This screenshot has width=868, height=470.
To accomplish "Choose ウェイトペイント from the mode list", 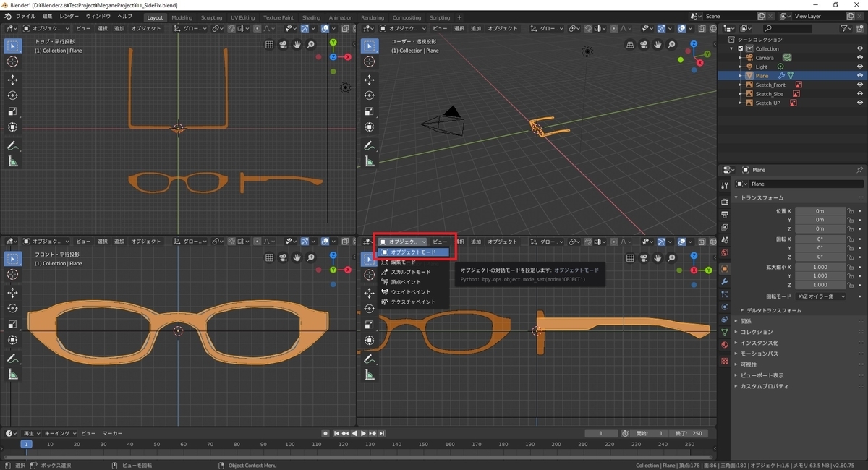I will [x=414, y=291].
